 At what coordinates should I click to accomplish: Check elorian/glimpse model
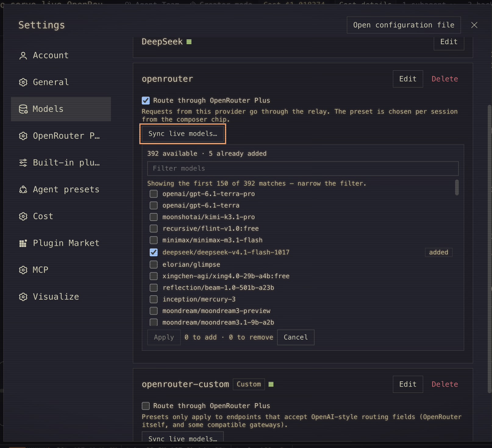point(154,265)
